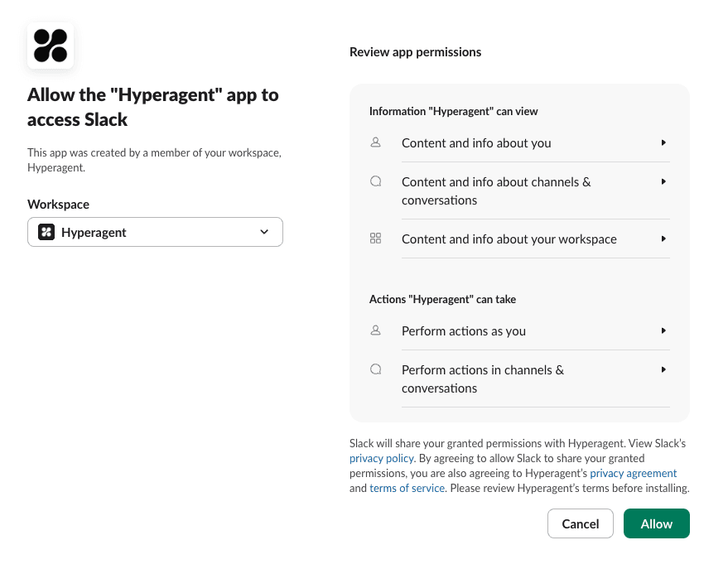Click grid icon beside Content about your workspace
The image size is (728, 569).
coord(376,239)
